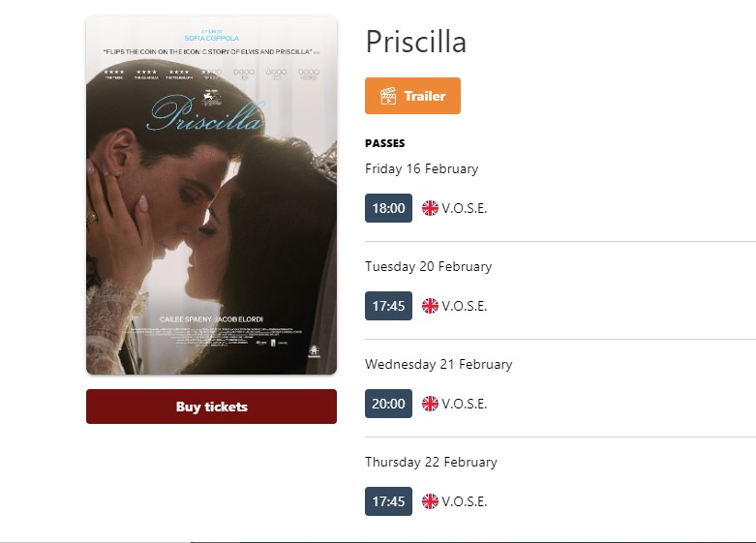The width and height of the screenshot is (756, 543).
Task: Select the UK flag next to Thursday's 17:45
Action: (x=430, y=501)
